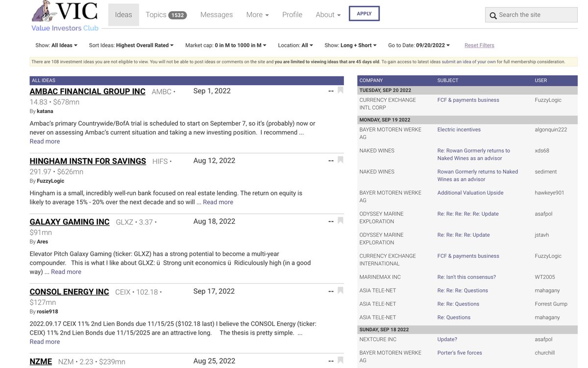Viewport: 588px width, 368px height.
Task: Open the Market cap filter dropdown
Action: pyautogui.click(x=226, y=46)
